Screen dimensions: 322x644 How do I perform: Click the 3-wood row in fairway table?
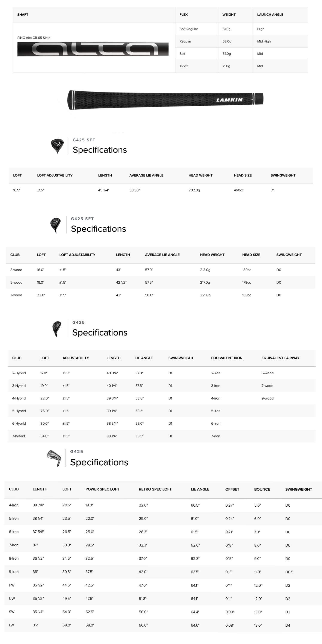point(160,270)
